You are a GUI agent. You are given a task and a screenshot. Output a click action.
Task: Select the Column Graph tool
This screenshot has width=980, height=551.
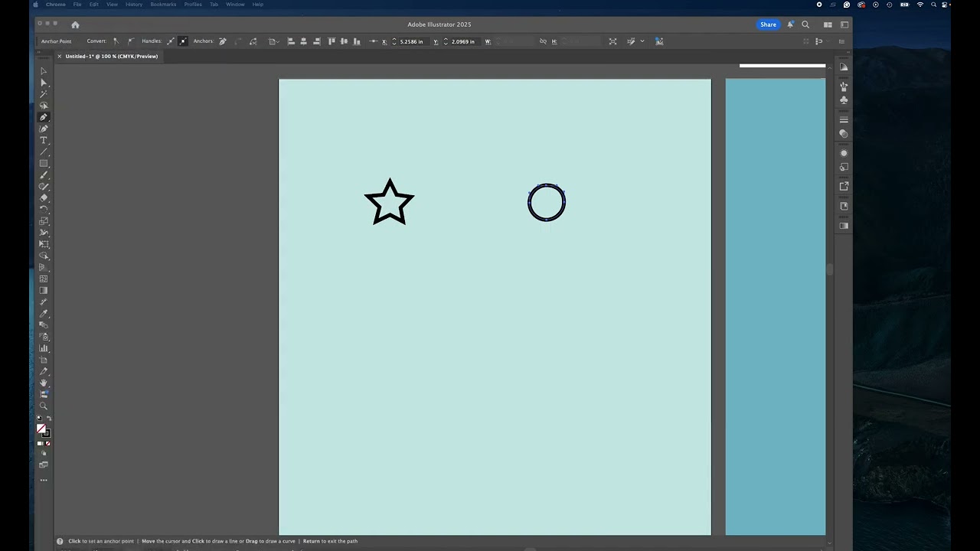(x=44, y=348)
